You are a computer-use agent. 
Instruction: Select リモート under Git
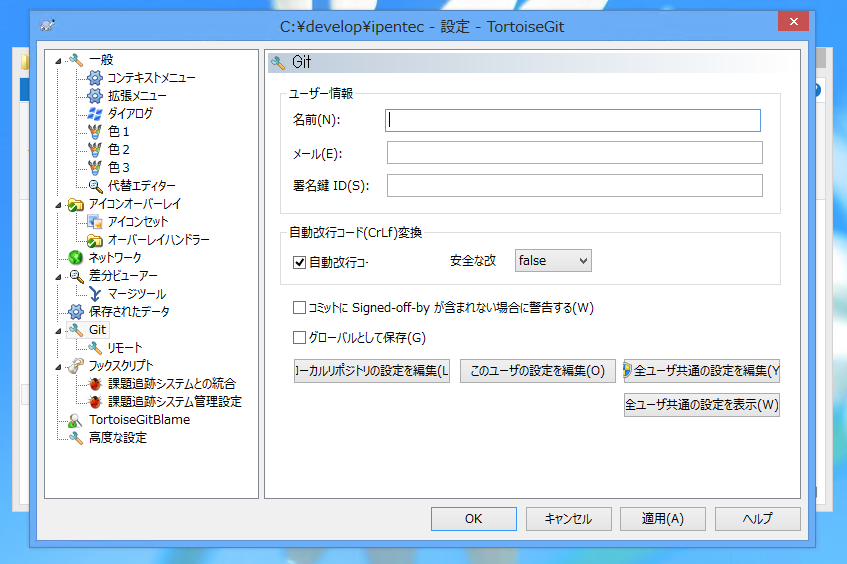pos(125,348)
